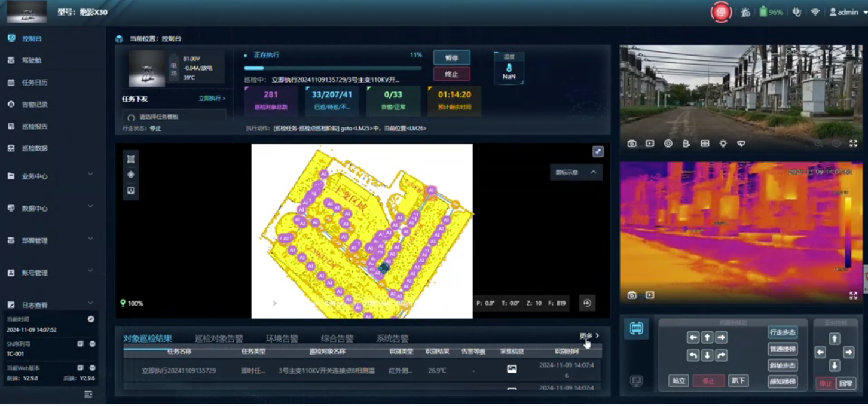Click the 站立 stand button
Viewport: 868px width, 406px height.
click(x=678, y=381)
